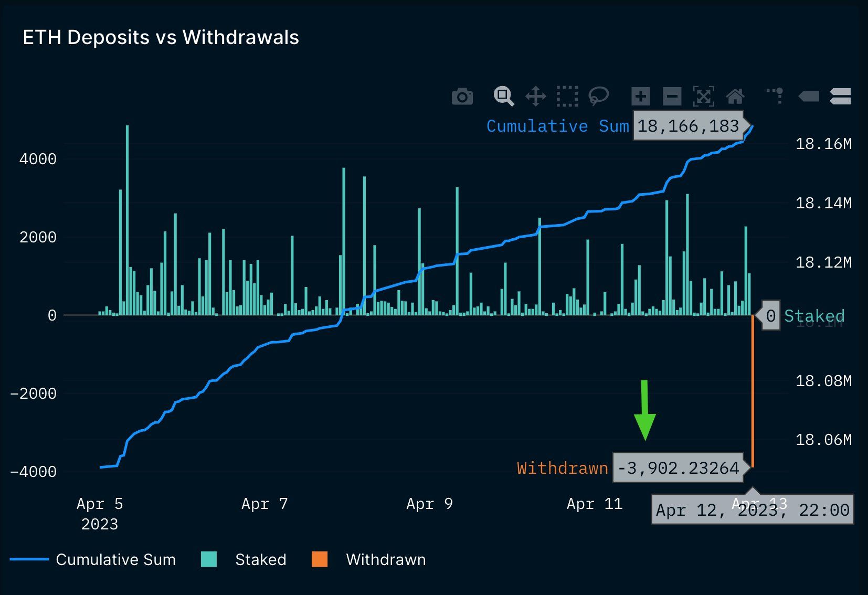Click blue Cumulative Sum legend line
This screenshot has width=868, height=595.
tap(29, 559)
